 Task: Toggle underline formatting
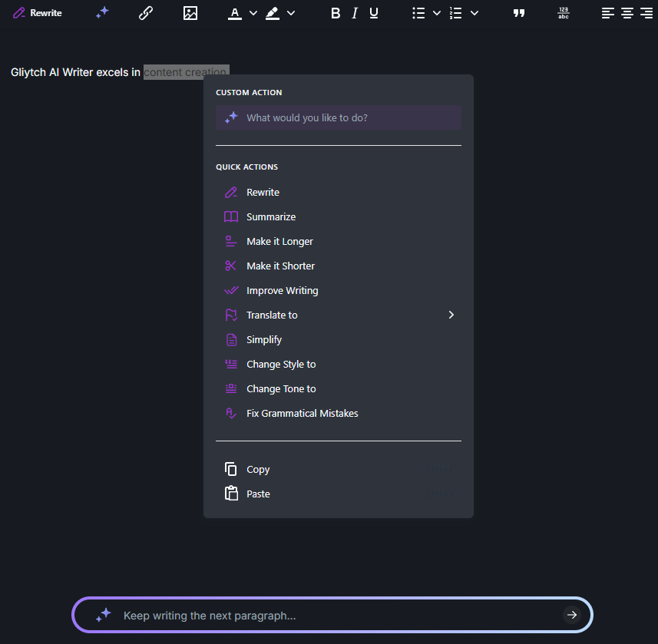(x=373, y=13)
